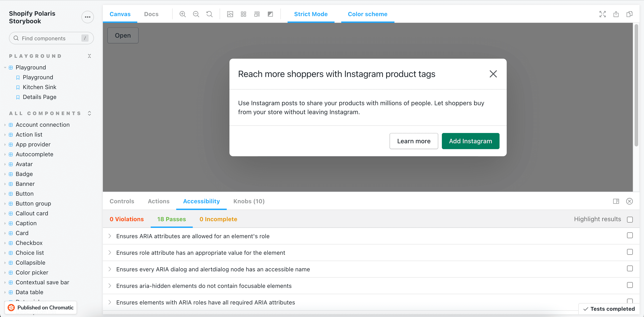The width and height of the screenshot is (644, 317).
Task: Click the fullscreen expand icon top right
Action: pos(602,14)
